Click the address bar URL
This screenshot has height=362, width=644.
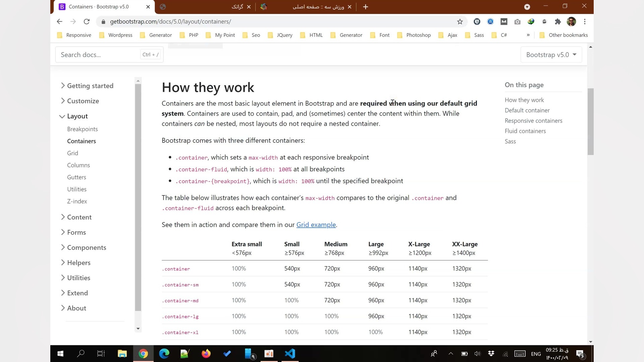pyautogui.click(x=170, y=21)
